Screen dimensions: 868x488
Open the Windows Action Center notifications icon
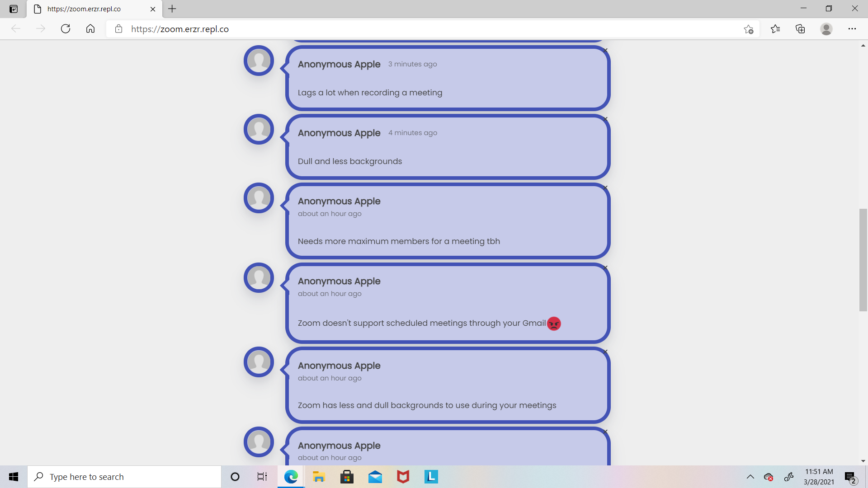[x=850, y=477]
